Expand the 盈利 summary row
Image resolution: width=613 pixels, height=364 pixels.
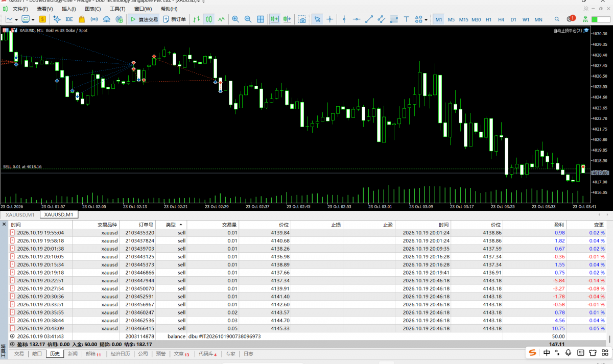(x=12, y=344)
